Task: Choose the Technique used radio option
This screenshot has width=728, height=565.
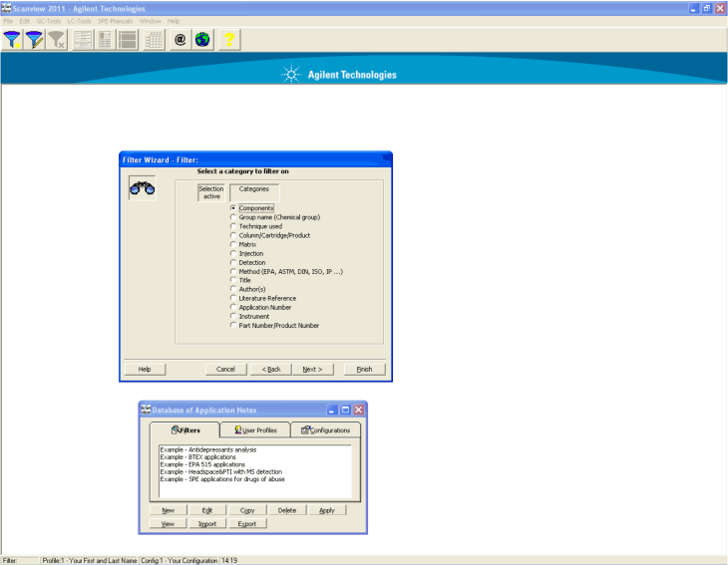Action: point(233,226)
